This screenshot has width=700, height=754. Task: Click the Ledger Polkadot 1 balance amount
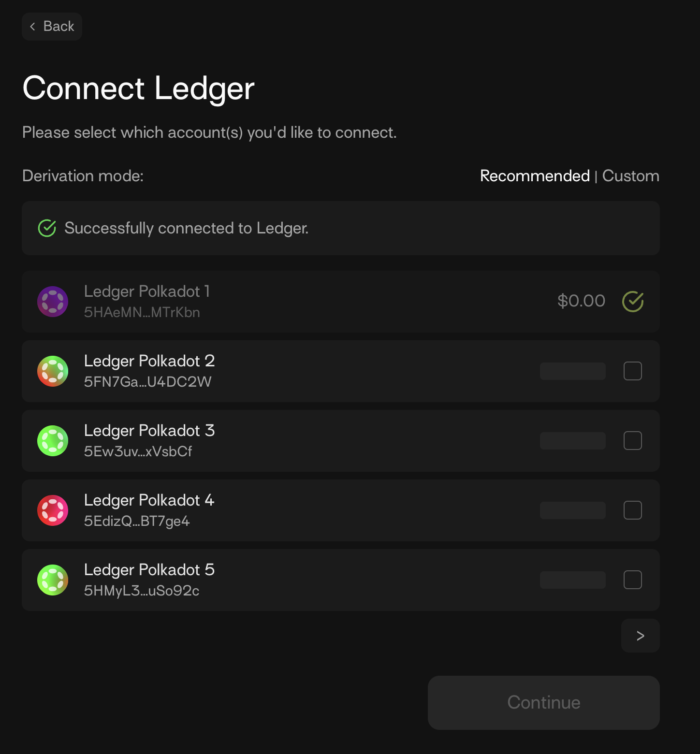click(x=582, y=301)
